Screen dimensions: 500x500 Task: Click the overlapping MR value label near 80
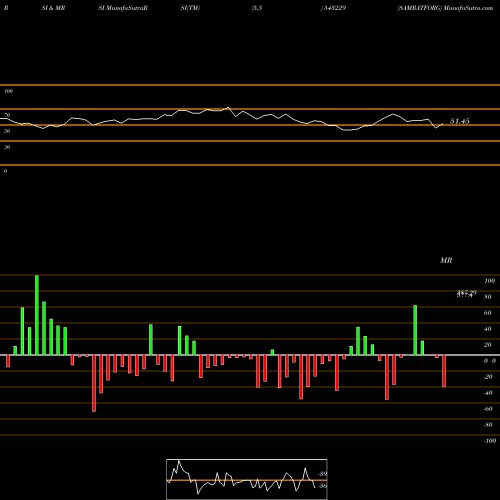(466, 294)
